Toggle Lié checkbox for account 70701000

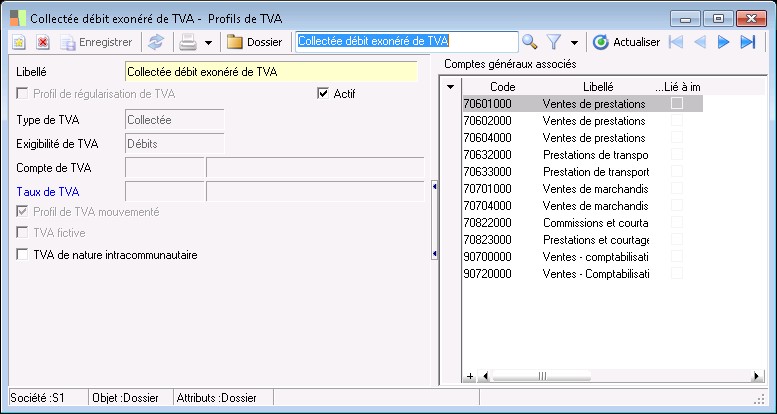(677, 188)
